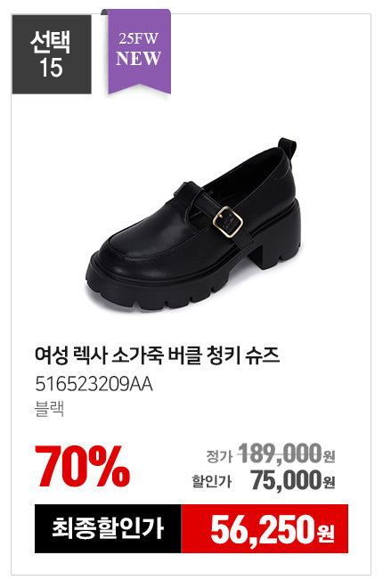This screenshot has height=588, width=383.
Task: Click the gold buckle on the shoe
Action: click(227, 222)
